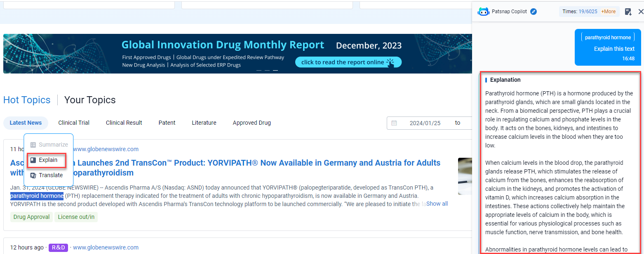The height and width of the screenshot is (254, 644).
Task: Switch to the Clinical Trial tab
Action: pos(74,123)
